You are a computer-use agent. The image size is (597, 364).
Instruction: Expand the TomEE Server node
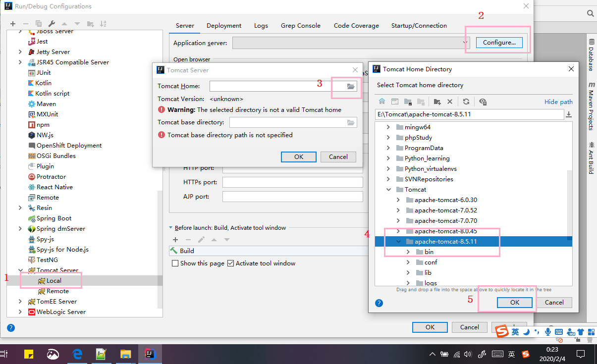pyautogui.click(x=20, y=302)
